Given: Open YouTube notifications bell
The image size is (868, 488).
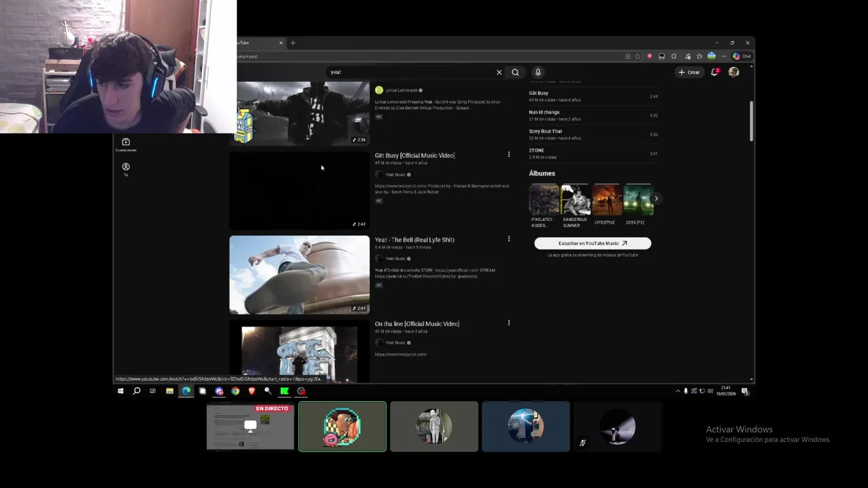Looking at the screenshot, I should [x=715, y=72].
